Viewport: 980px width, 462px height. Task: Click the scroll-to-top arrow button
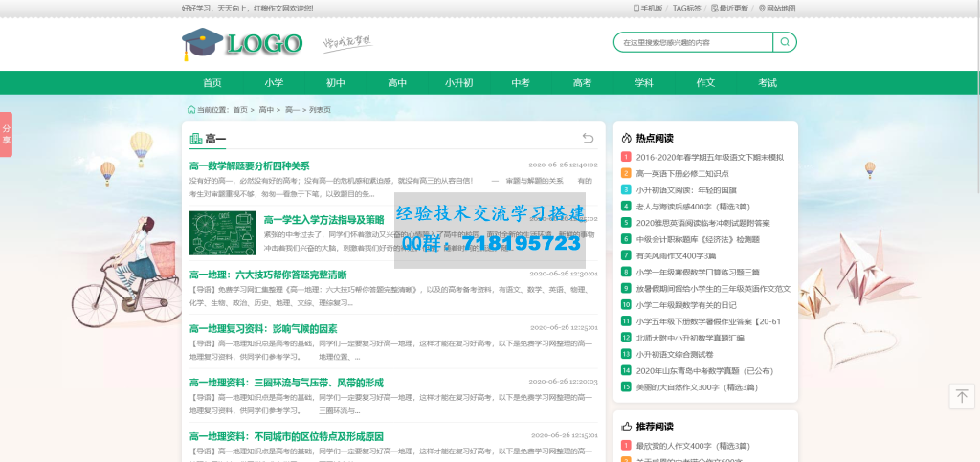(x=961, y=396)
